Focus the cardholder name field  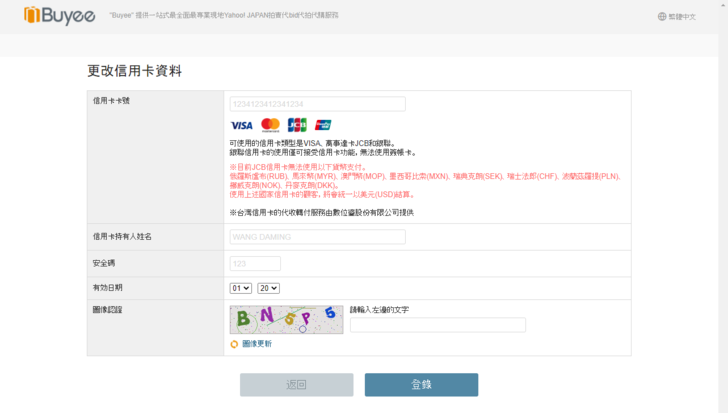point(318,237)
